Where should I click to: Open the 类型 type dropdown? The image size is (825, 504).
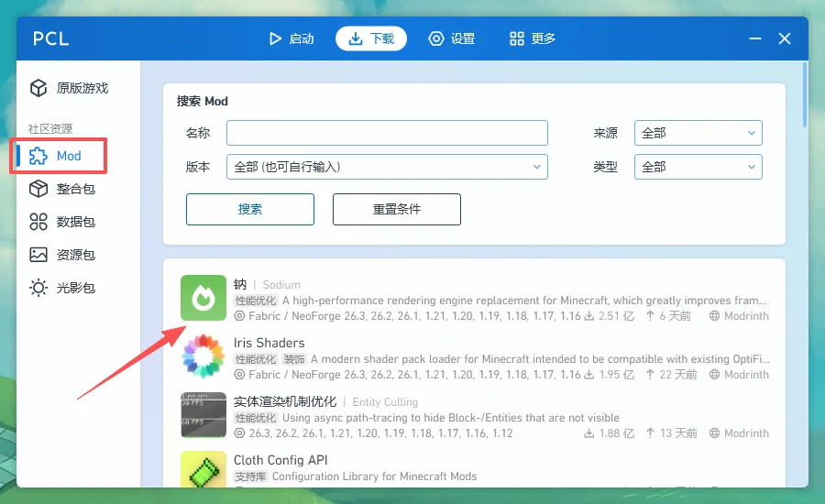[x=698, y=167]
